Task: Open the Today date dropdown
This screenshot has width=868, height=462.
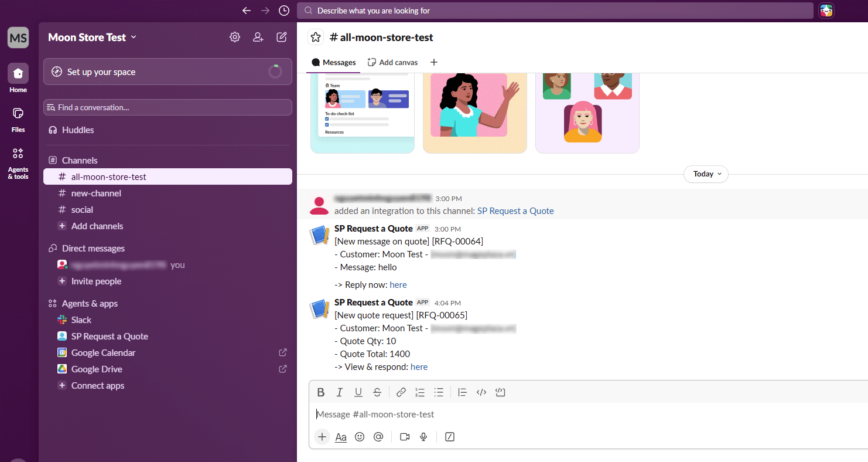Action: click(x=706, y=174)
